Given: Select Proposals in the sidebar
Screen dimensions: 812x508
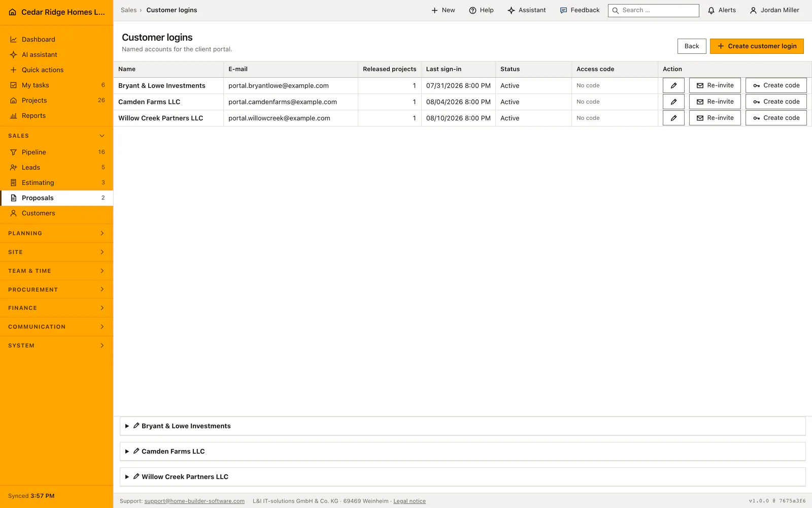Looking at the screenshot, I should click(x=56, y=198).
